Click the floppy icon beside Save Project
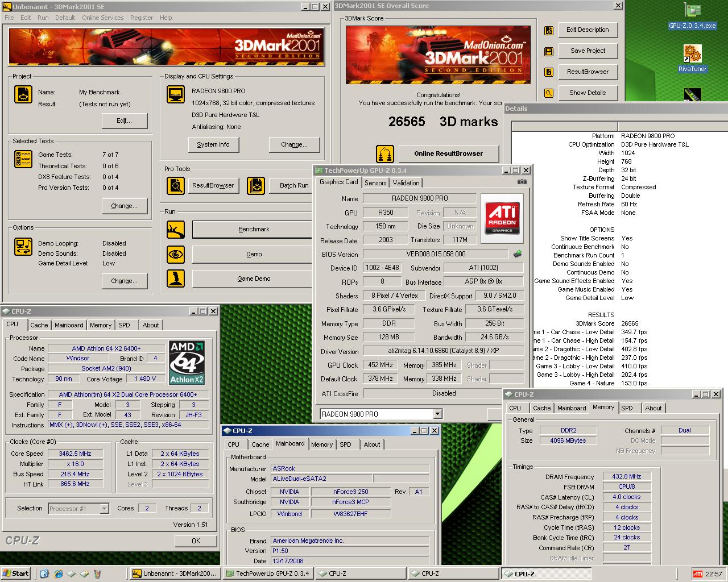 click(549, 52)
